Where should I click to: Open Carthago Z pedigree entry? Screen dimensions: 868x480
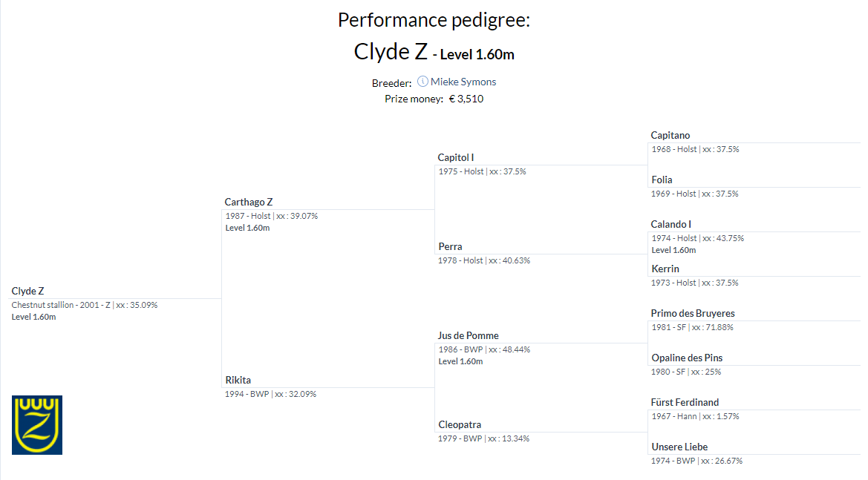[x=249, y=202]
